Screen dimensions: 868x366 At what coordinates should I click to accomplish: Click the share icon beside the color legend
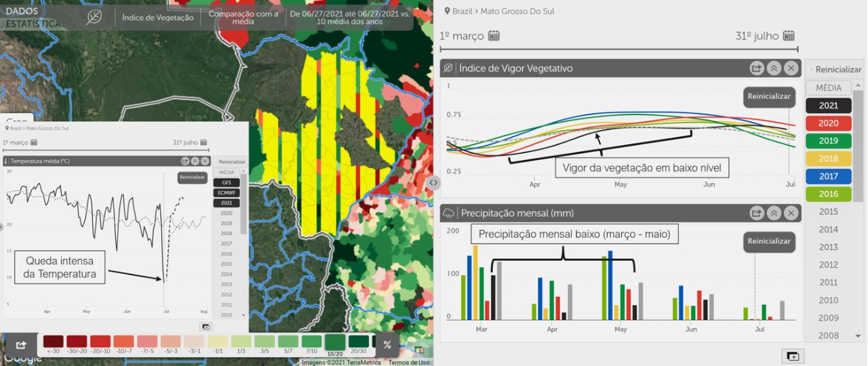tap(21, 345)
